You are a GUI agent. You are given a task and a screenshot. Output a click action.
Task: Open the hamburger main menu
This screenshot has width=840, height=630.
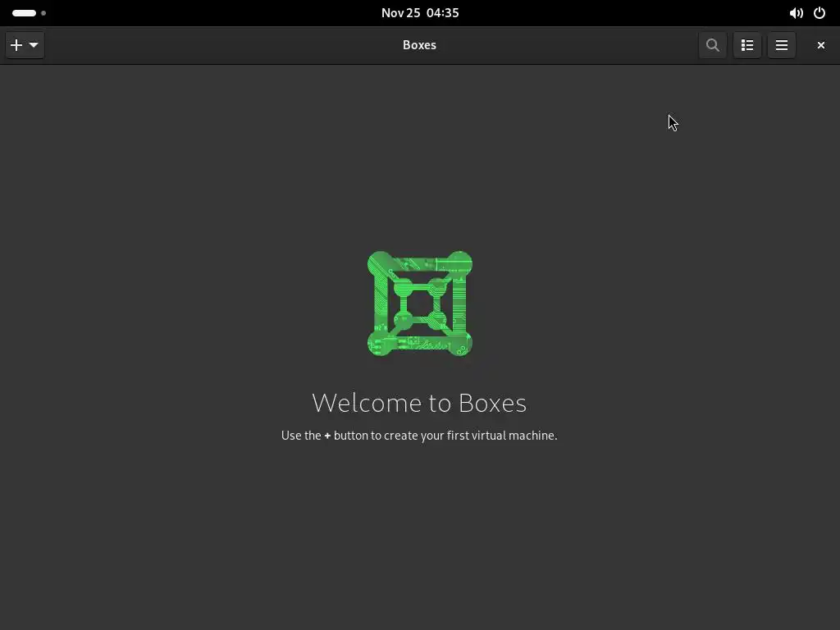(782, 45)
